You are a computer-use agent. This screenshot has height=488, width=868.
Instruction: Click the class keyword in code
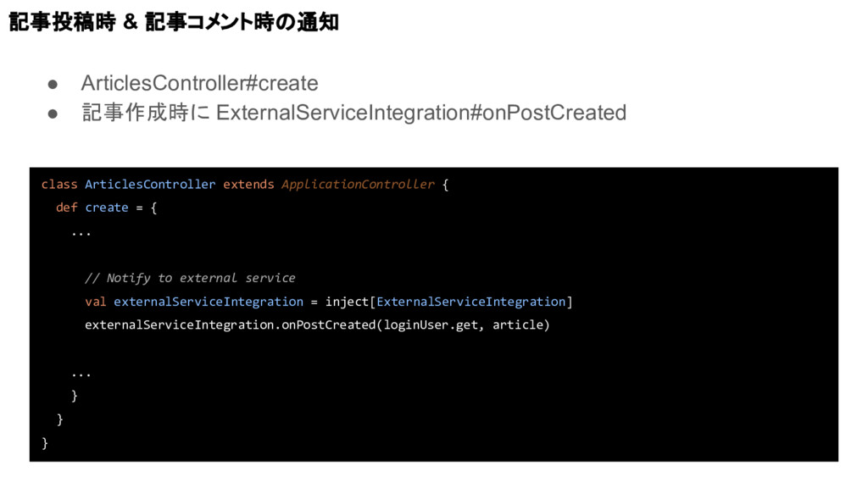pyautogui.click(x=59, y=184)
